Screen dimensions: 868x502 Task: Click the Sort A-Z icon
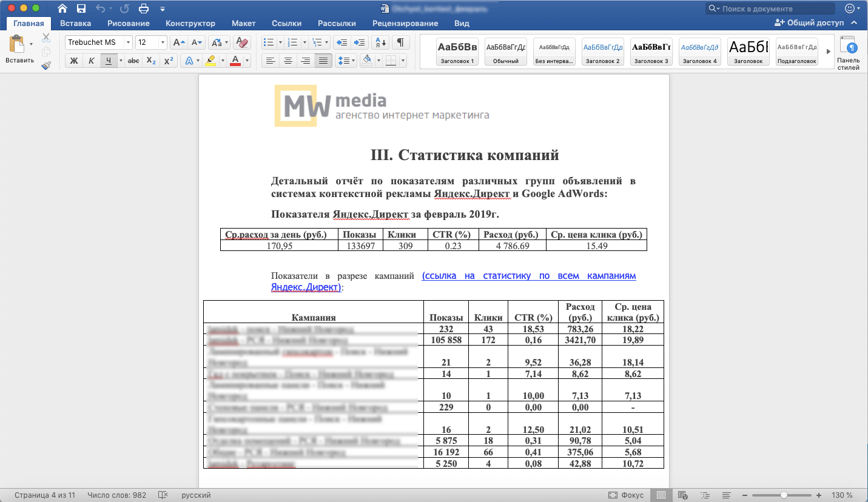click(x=381, y=42)
